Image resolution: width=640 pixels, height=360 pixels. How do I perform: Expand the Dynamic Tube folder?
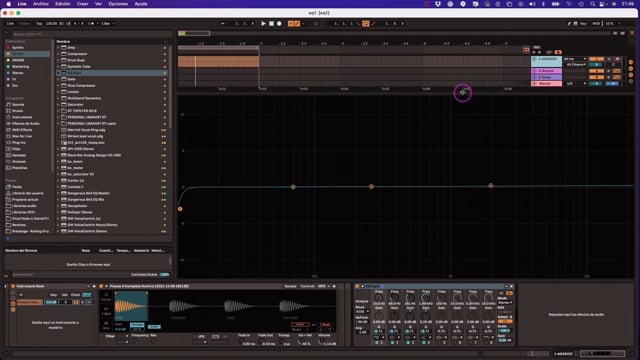[x=58, y=67]
